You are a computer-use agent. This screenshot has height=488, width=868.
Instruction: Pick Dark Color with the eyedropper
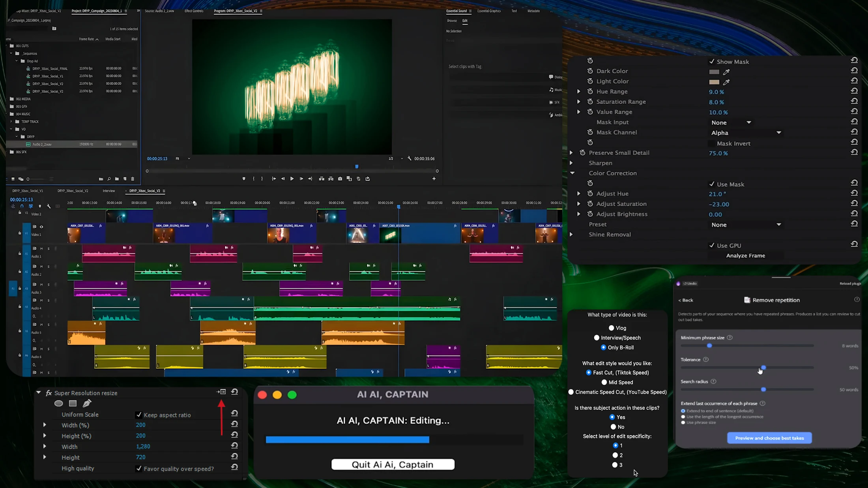coord(726,72)
